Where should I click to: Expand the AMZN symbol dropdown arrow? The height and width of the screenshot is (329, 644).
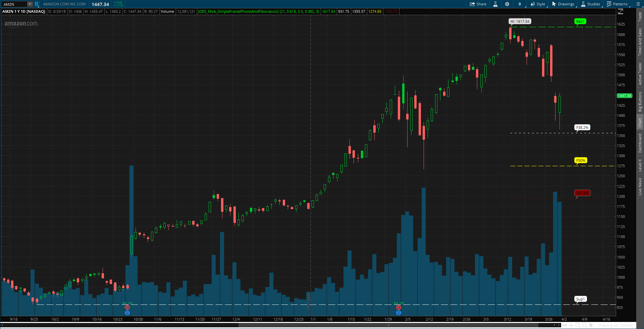point(30,4)
